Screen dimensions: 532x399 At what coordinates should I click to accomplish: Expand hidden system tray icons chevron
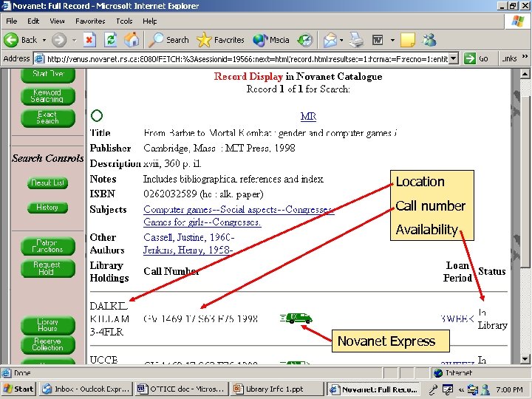(x=461, y=389)
